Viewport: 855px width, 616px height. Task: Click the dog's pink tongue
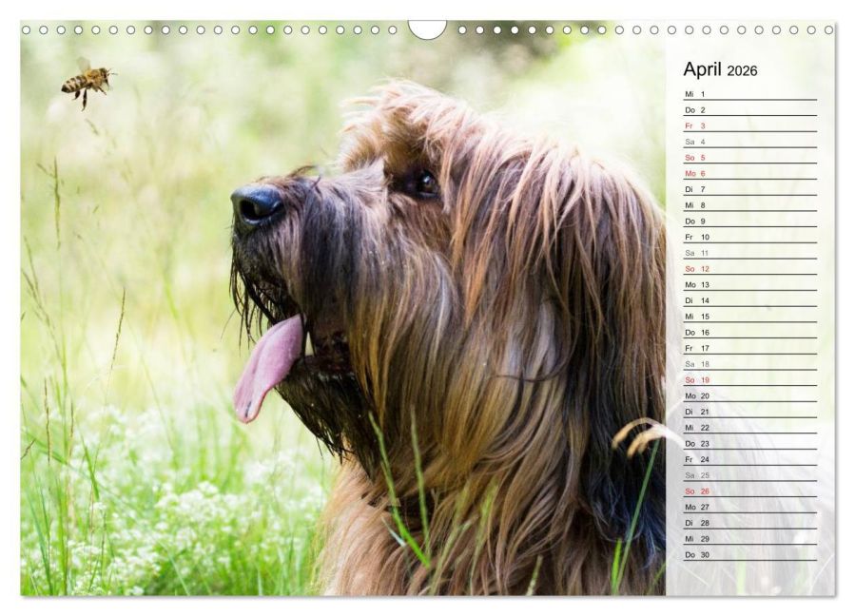[x=267, y=368]
